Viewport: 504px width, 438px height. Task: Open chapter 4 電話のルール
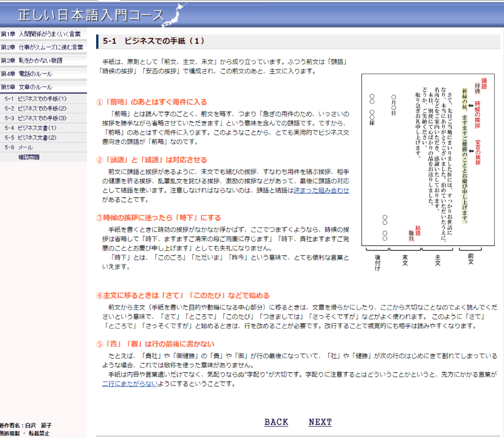(x=27, y=74)
